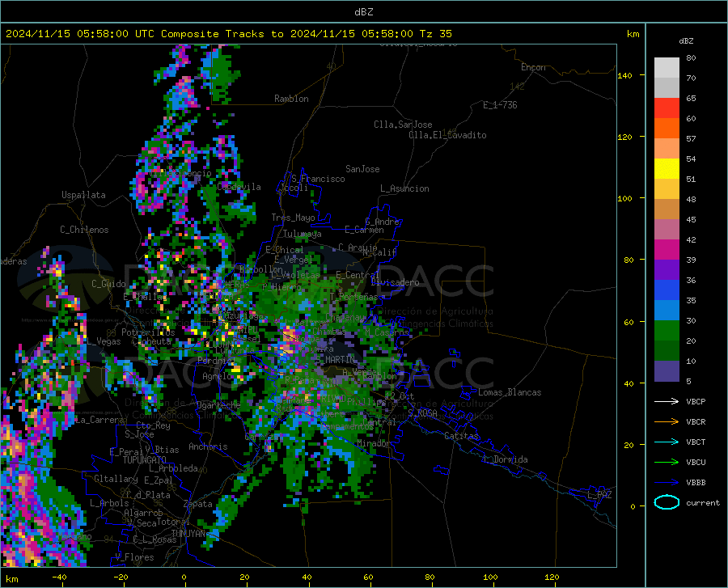
Task: Select the pink 42-45 dBZ swatch
Action: coord(667,230)
